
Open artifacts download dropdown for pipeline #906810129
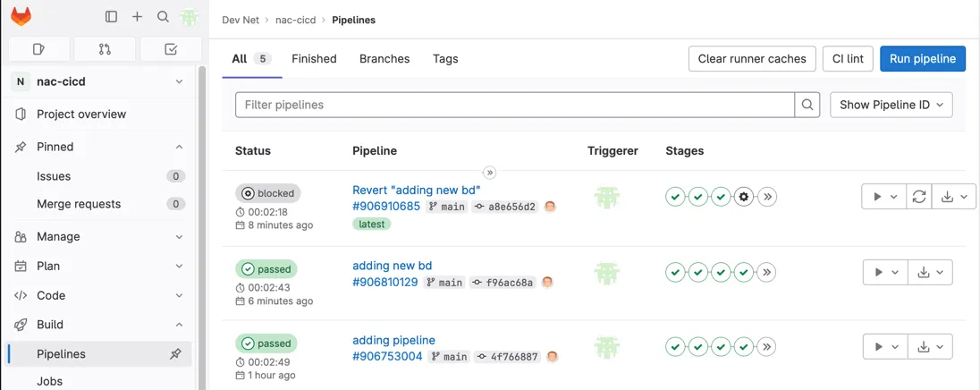coord(930,273)
